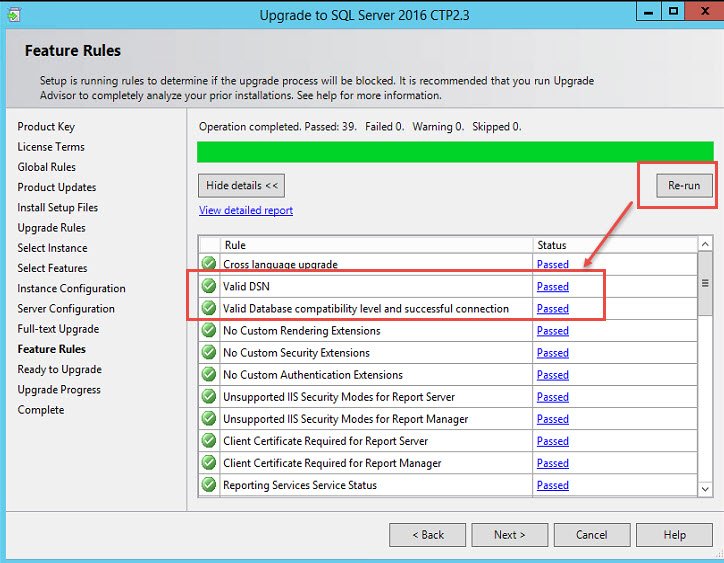The width and height of the screenshot is (724, 563).
Task: Click the setup icon in title bar
Action: (x=14, y=15)
